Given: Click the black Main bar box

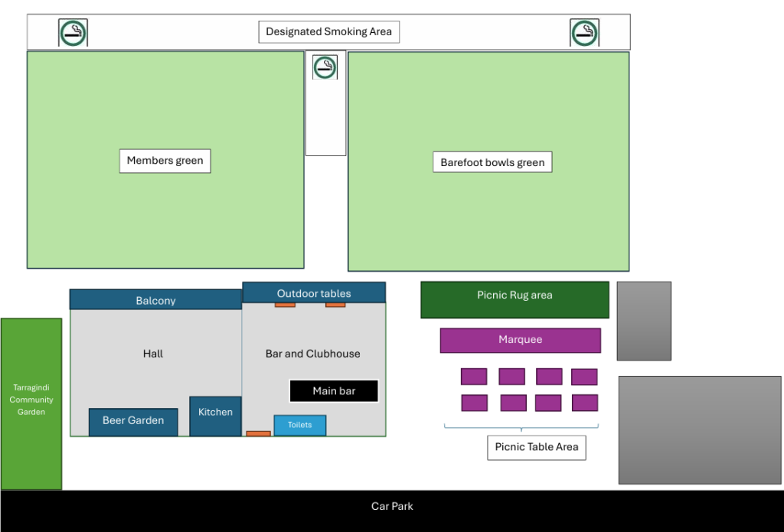Looking at the screenshot, I should (x=334, y=391).
